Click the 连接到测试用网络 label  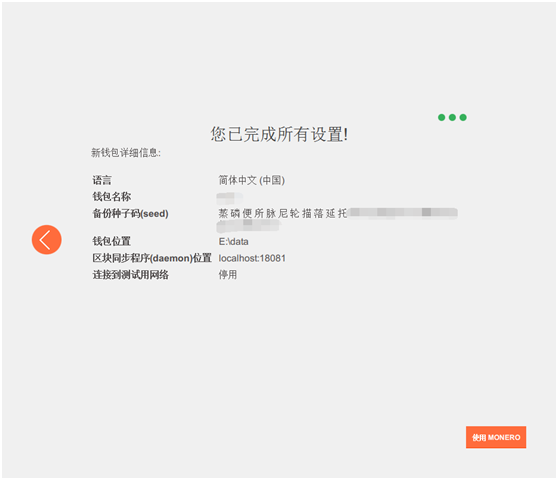pos(131,274)
